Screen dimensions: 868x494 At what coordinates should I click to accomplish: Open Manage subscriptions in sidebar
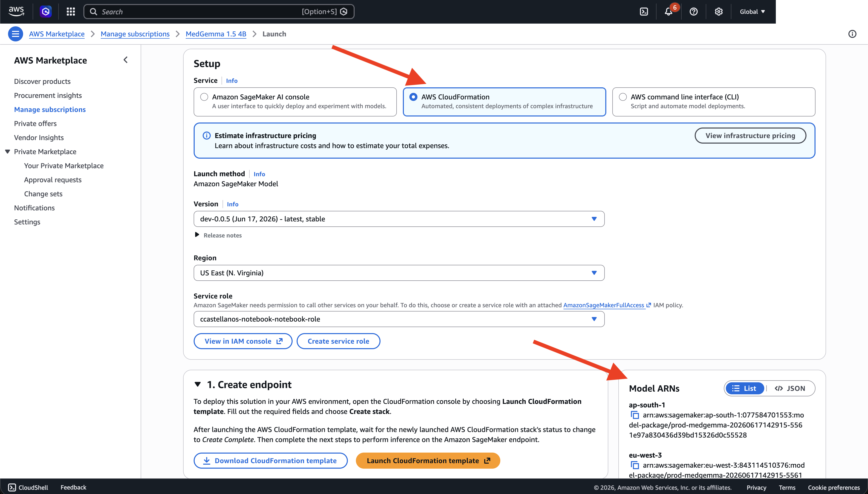[x=50, y=110]
